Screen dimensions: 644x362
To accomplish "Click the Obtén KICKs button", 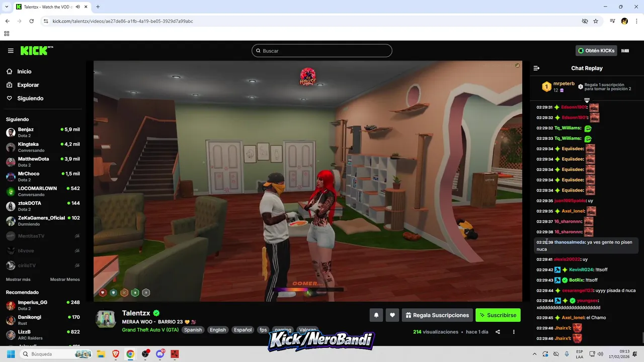I will [596, 51].
